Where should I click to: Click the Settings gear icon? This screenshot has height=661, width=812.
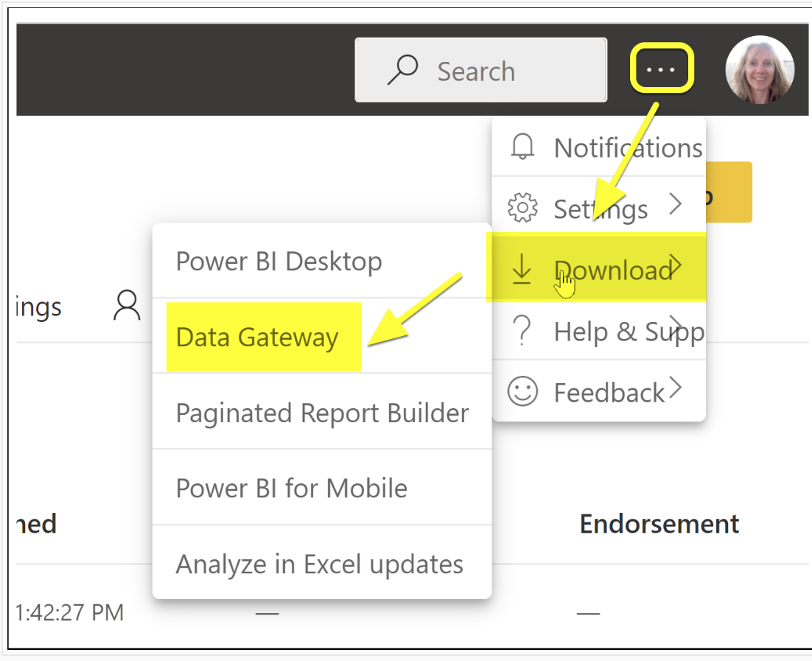[522, 208]
